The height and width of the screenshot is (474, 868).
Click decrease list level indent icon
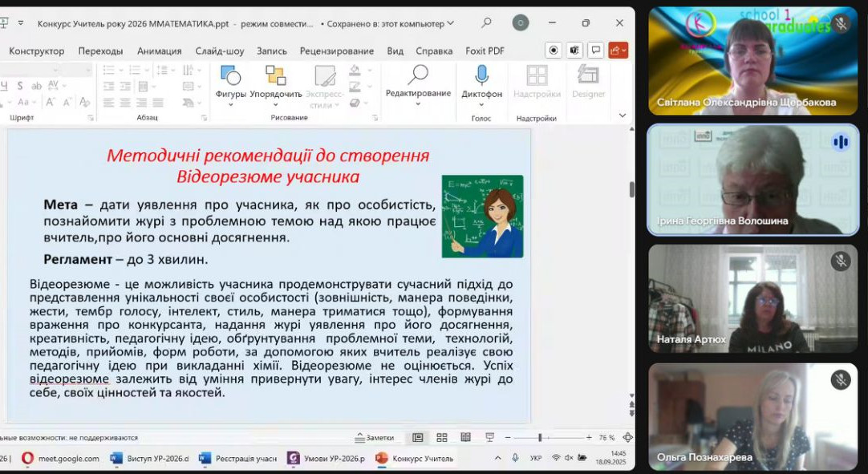tap(109, 87)
